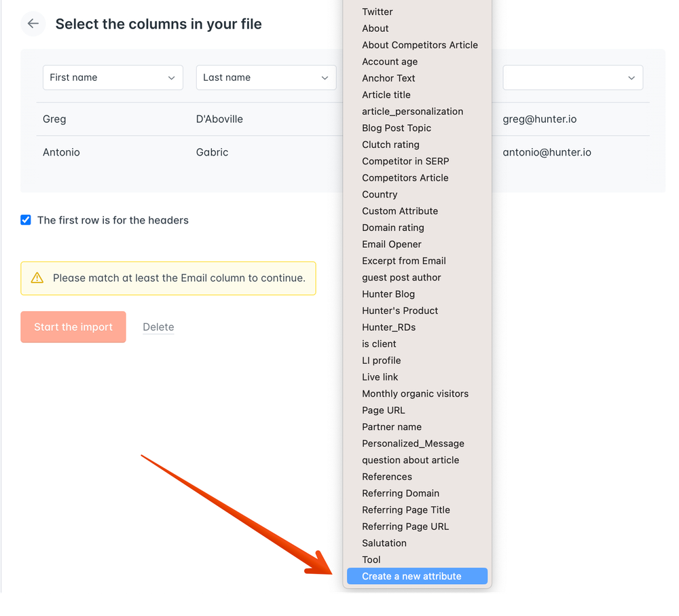Open the 'Last name' column dropdown
Screen dimensions: 679x616
pos(265,77)
